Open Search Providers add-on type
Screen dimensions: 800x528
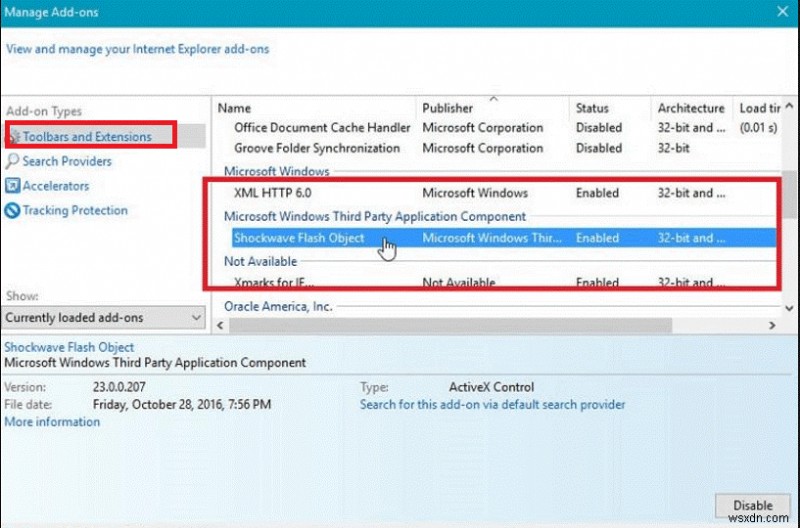pyautogui.click(x=66, y=161)
